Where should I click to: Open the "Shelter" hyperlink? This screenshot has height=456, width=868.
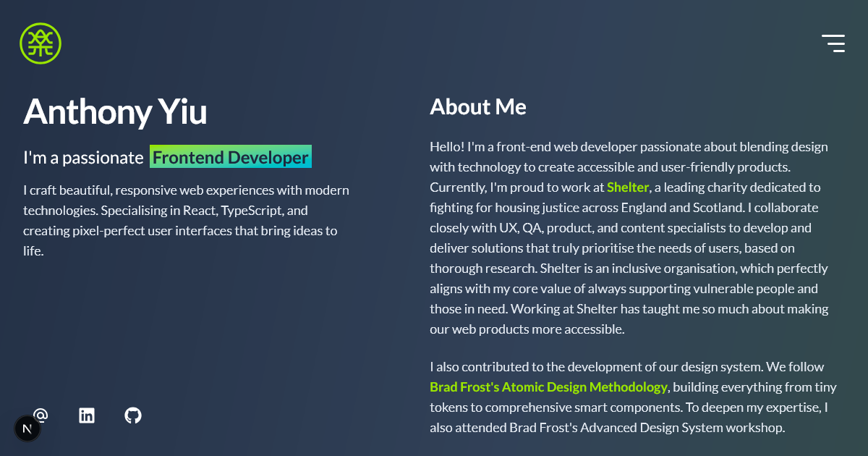[627, 187]
